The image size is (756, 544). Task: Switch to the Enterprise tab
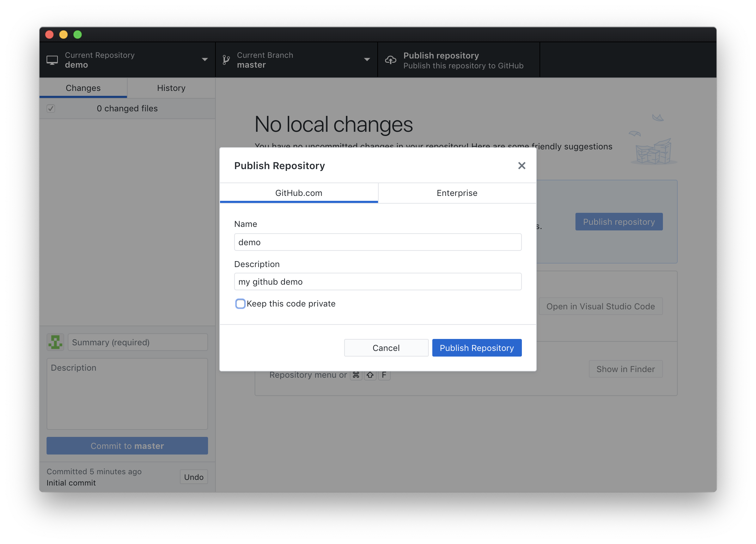pyautogui.click(x=457, y=193)
